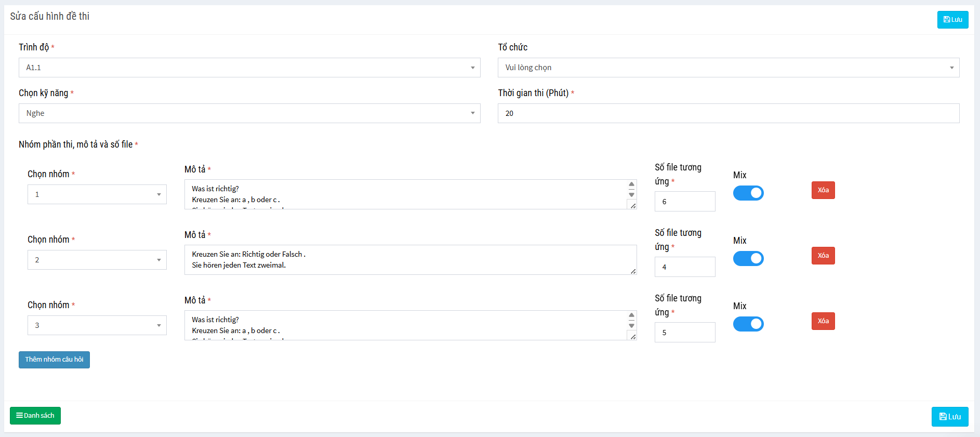Click scroll up arrow in first Mô tả textarea
The image size is (980, 437).
coord(631,184)
